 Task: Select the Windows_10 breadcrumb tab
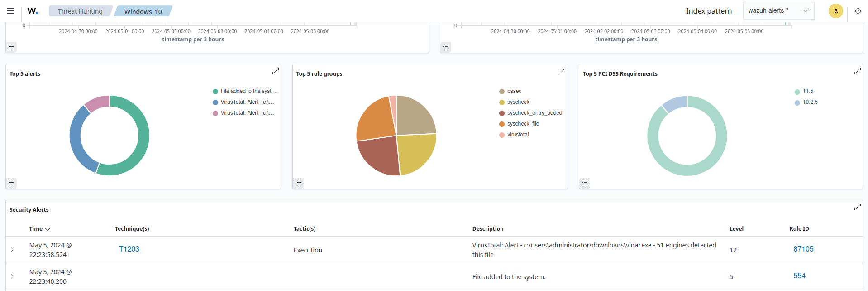click(x=143, y=11)
